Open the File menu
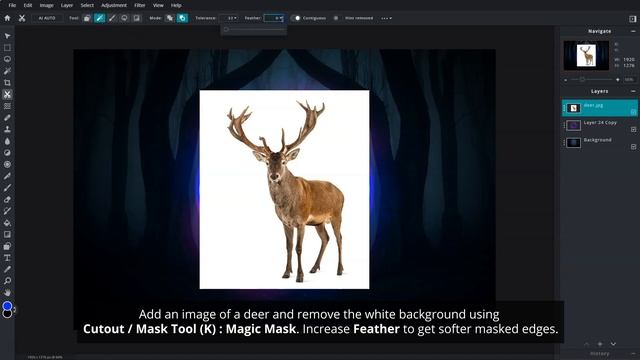 [12, 5]
